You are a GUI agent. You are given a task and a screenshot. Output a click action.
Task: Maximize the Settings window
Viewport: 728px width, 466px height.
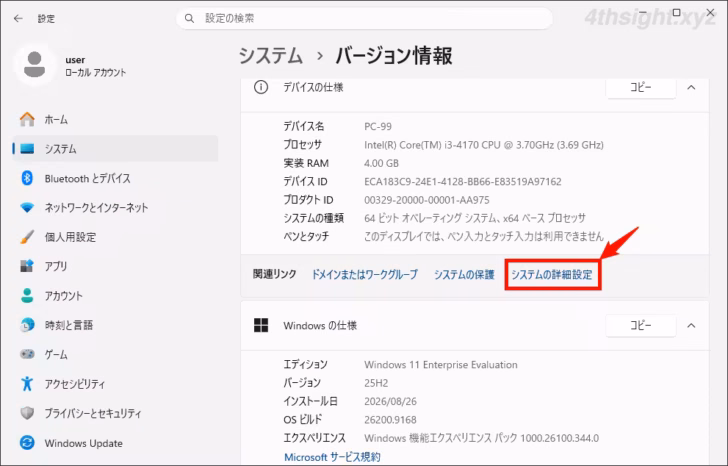coord(676,13)
